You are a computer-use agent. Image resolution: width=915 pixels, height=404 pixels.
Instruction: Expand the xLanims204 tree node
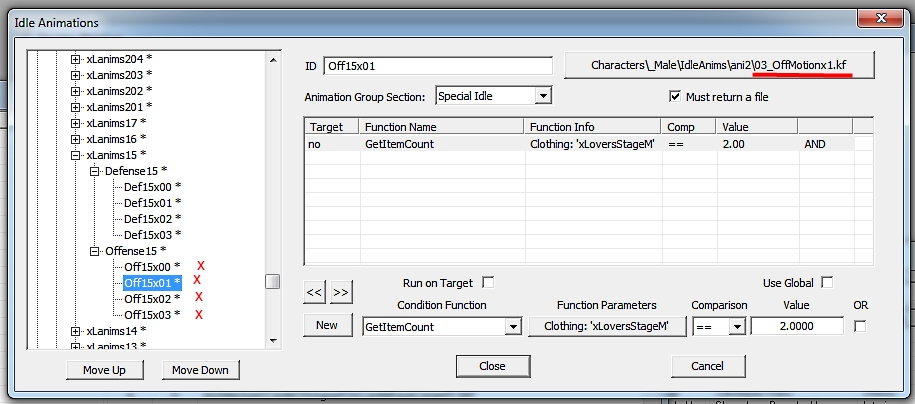click(x=76, y=59)
